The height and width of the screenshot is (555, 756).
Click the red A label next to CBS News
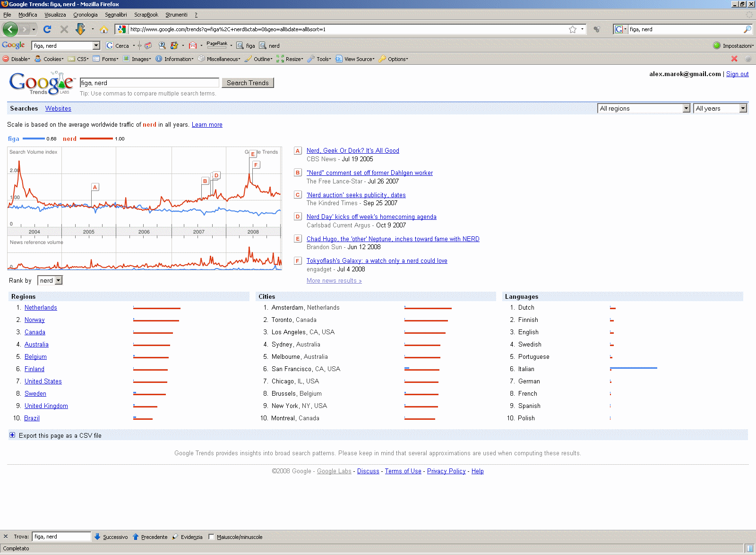click(298, 151)
